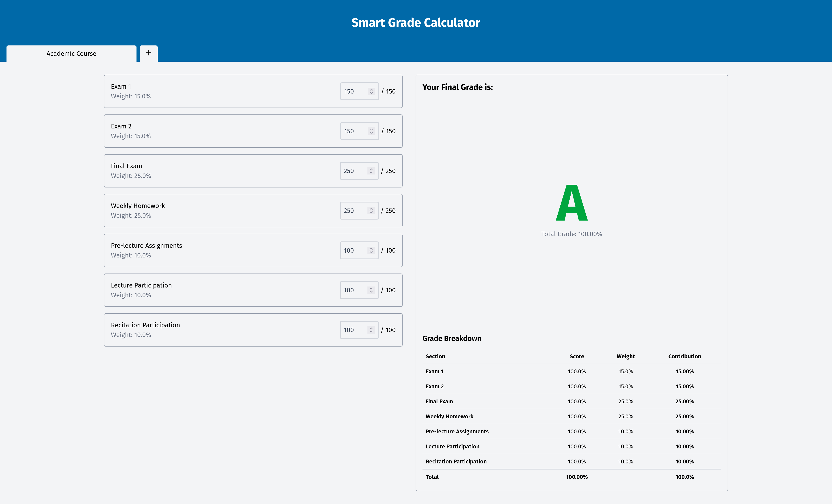Click the Pre-lecture Assignments stepper arrows
This screenshot has height=504, width=832.
(x=371, y=251)
